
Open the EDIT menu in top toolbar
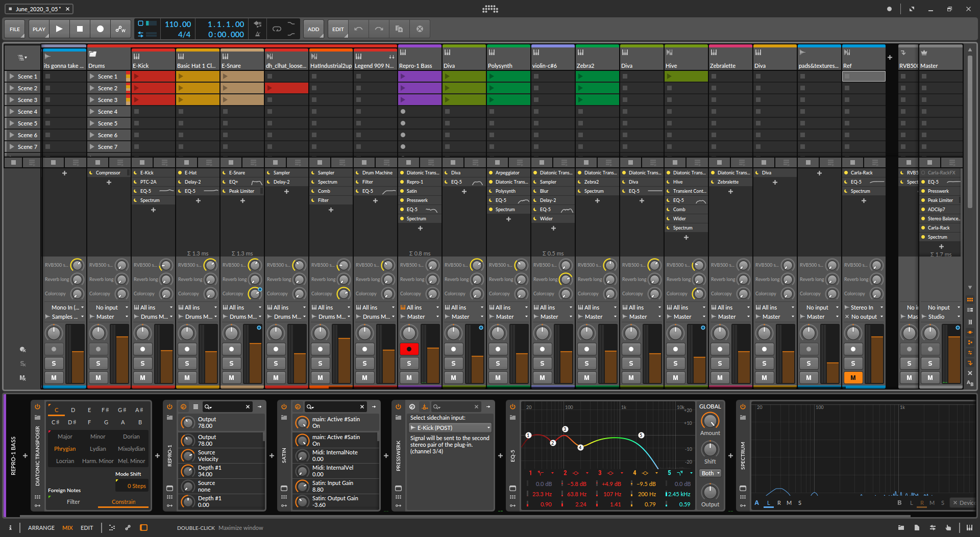point(338,29)
